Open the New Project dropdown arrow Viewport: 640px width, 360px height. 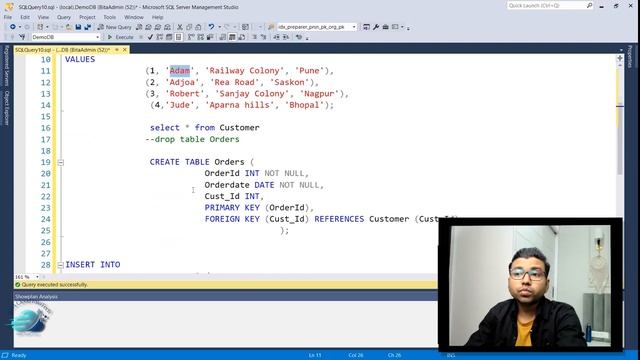(x=47, y=27)
